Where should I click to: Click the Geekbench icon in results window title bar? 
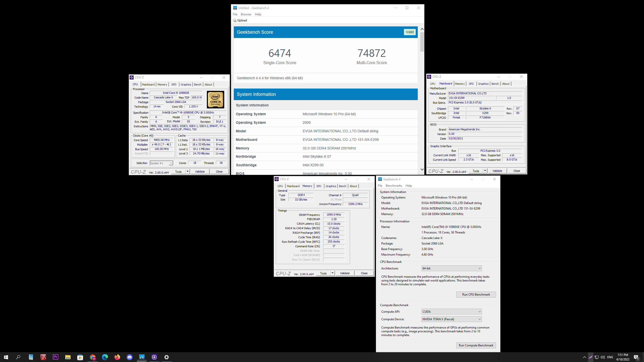point(235,8)
